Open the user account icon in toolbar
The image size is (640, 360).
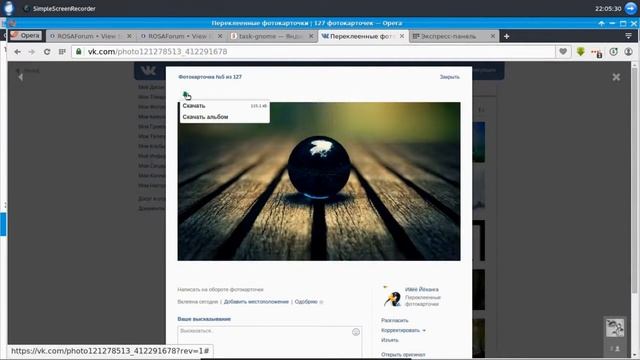click(629, 51)
